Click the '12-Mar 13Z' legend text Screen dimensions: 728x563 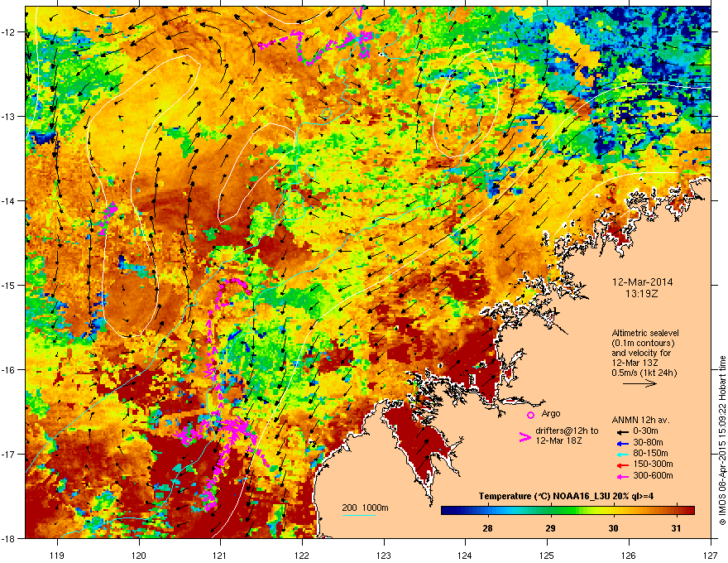[x=634, y=363]
